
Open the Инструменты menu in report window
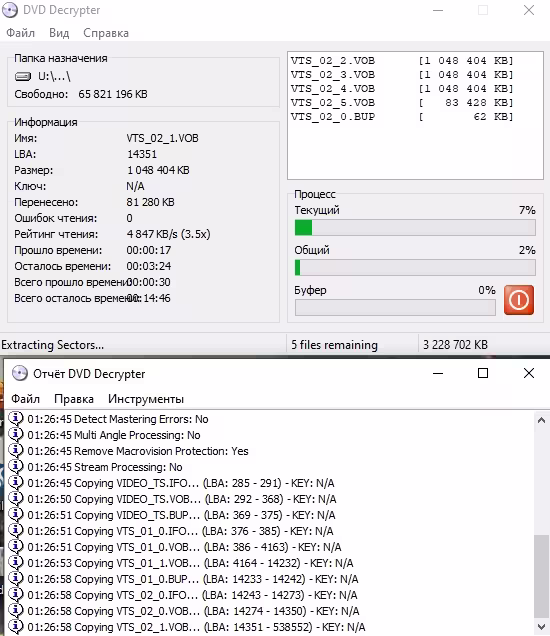tap(146, 399)
